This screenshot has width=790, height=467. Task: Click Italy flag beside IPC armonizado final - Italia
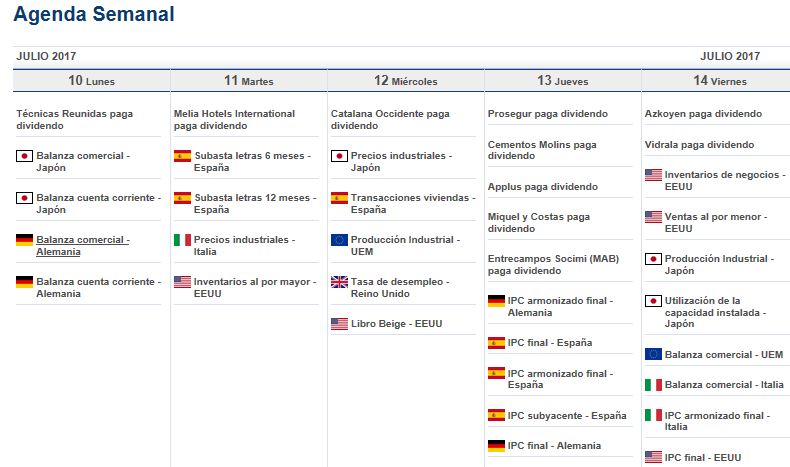(653, 415)
